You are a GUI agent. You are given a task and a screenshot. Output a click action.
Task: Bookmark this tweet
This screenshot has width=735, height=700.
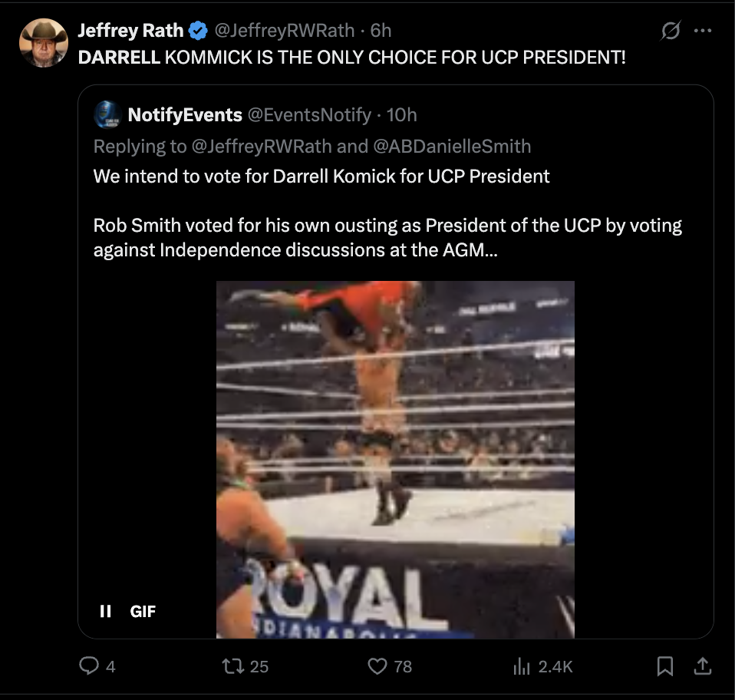coord(665,666)
